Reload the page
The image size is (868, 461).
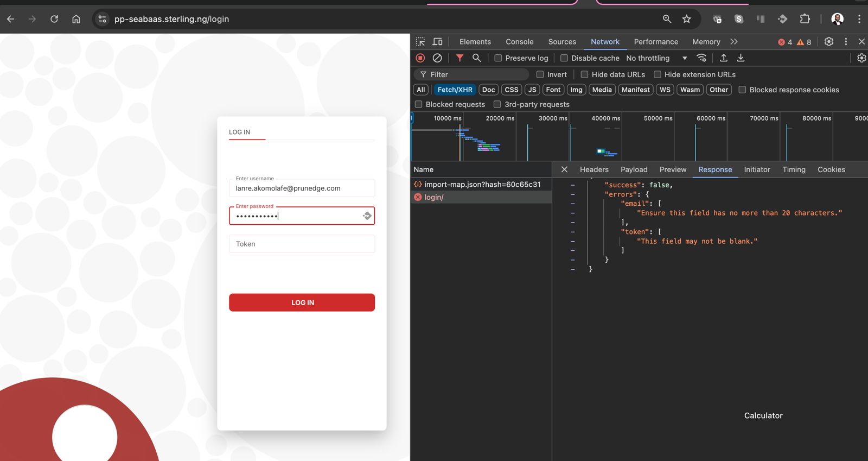click(x=54, y=19)
